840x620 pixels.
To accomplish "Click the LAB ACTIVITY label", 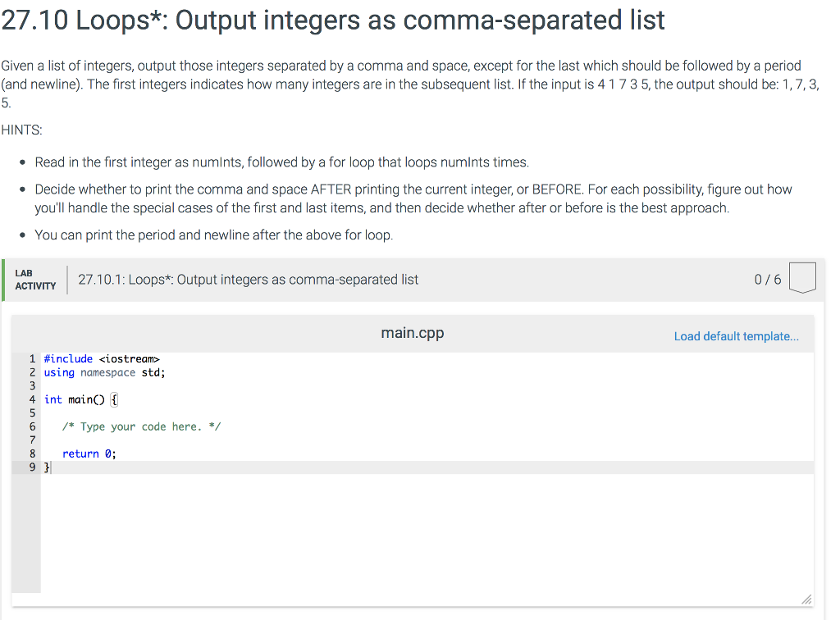I will 35,279.
